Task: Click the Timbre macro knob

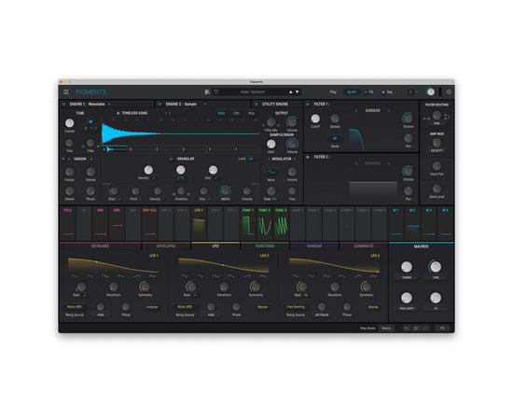Action: point(407,267)
